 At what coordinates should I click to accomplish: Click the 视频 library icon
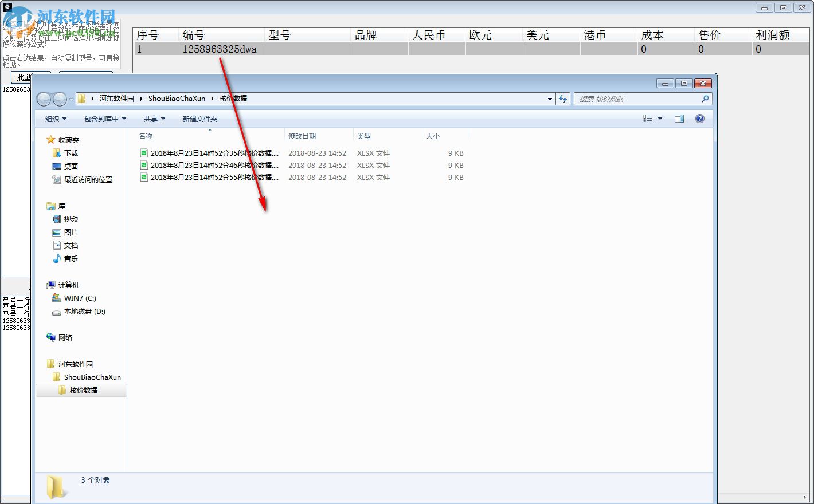click(57, 219)
